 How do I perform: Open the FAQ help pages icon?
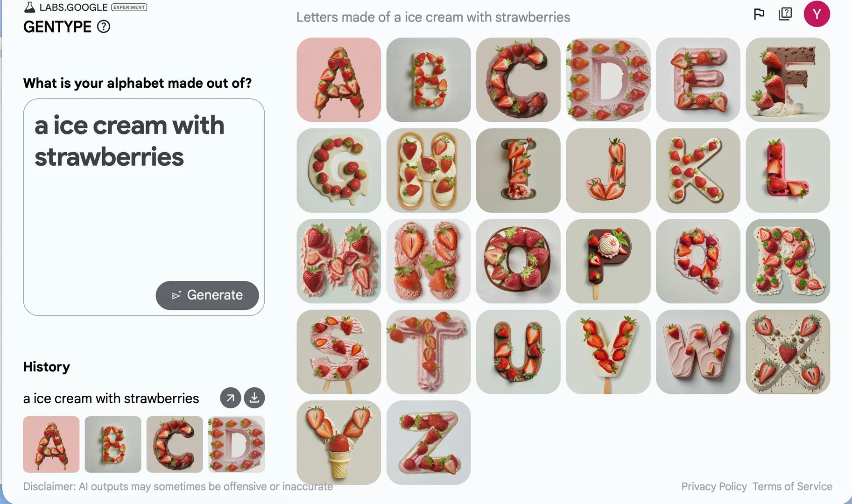click(x=785, y=14)
